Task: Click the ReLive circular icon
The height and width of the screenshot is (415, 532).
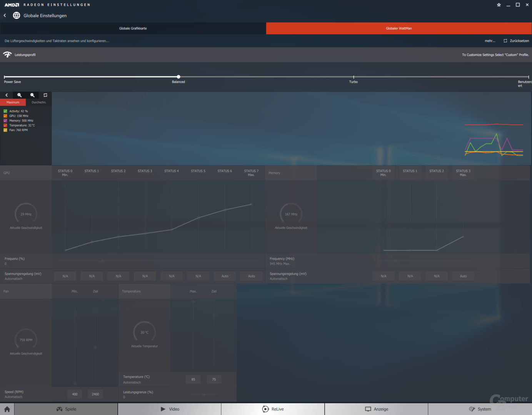Action: tap(265, 409)
